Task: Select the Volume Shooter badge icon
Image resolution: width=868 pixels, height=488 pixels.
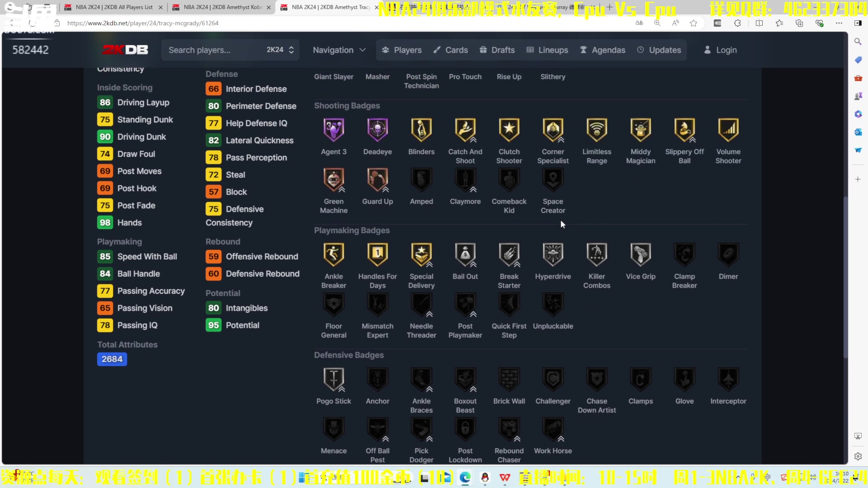Action: tap(728, 130)
